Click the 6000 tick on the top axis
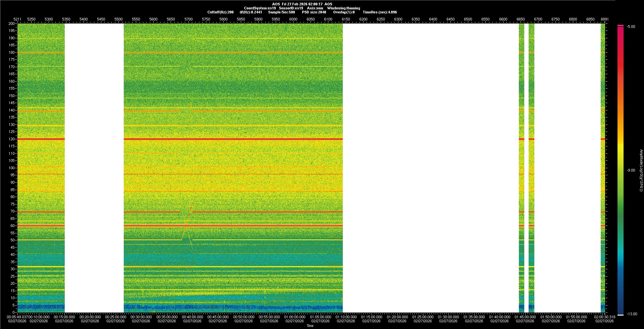The image size is (644, 329). [x=293, y=19]
